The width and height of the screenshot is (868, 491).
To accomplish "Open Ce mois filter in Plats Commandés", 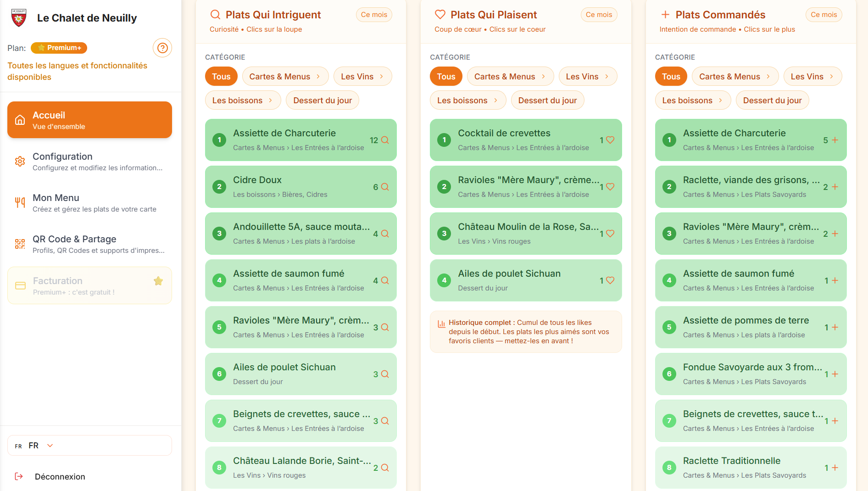I will pos(823,15).
